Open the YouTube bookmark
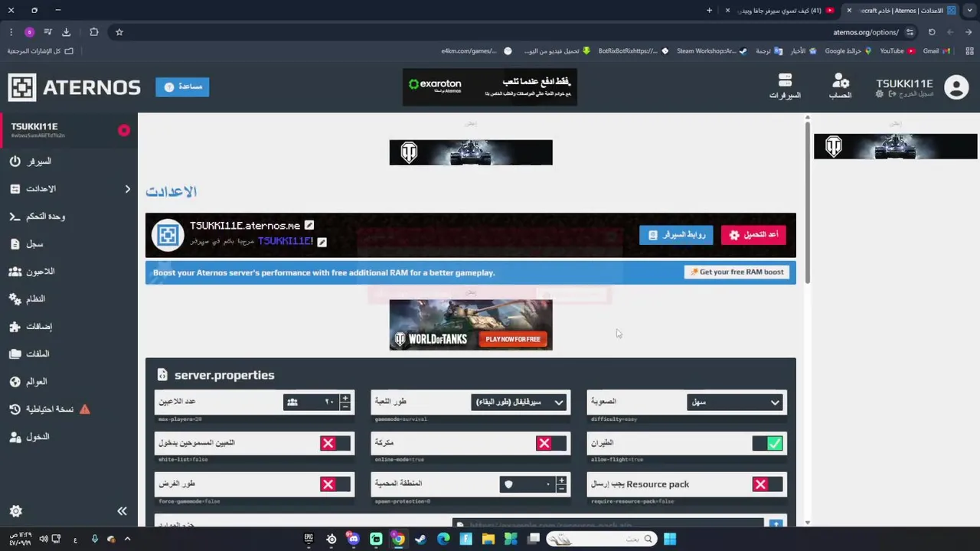The height and width of the screenshot is (551, 980). pyautogui.click(x=897, y=51)
